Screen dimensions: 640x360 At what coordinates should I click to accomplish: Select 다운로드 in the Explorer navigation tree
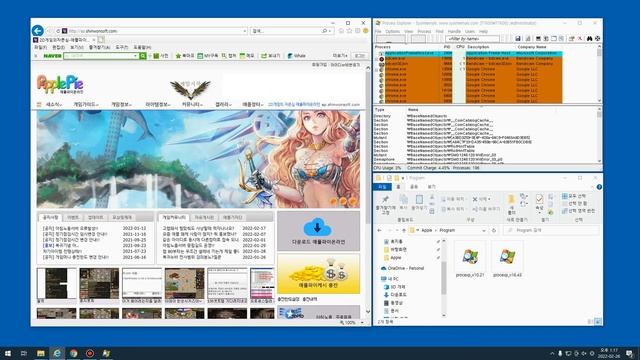pos(395,294)
